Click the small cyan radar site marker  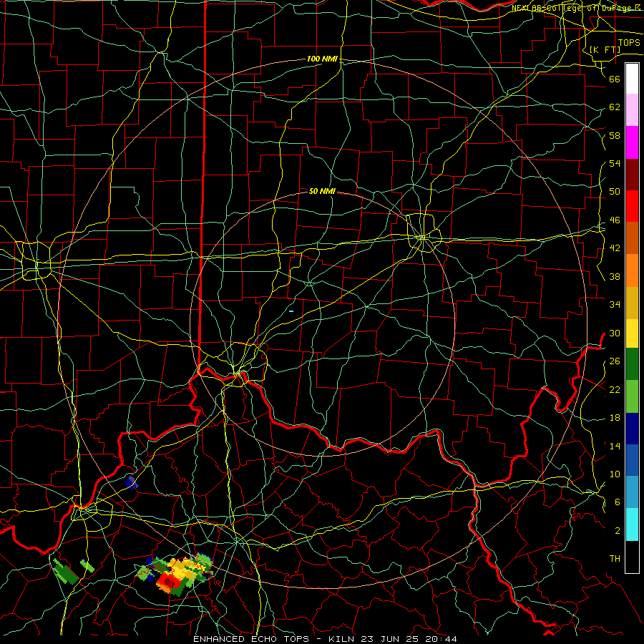tap(291, 311)
